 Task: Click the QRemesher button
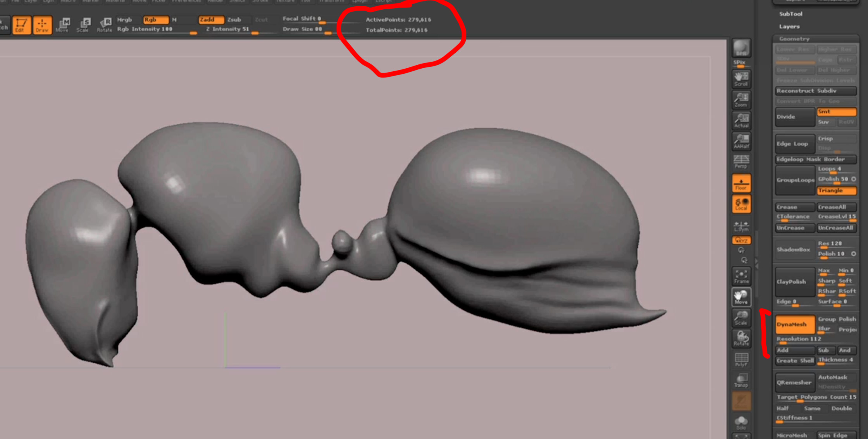pos(794,382)
